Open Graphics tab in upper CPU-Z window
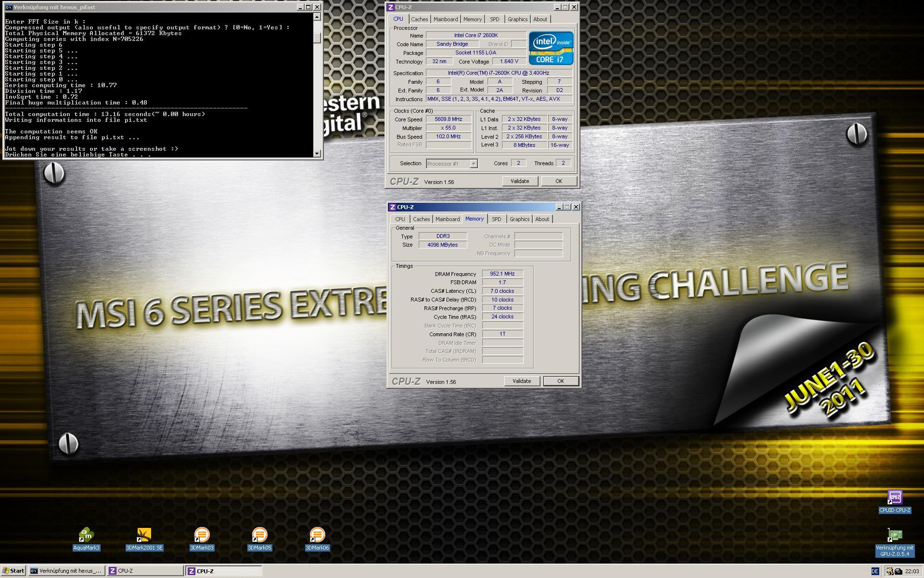The height and width of the screenshot is (578, 924). click(517, 19)
